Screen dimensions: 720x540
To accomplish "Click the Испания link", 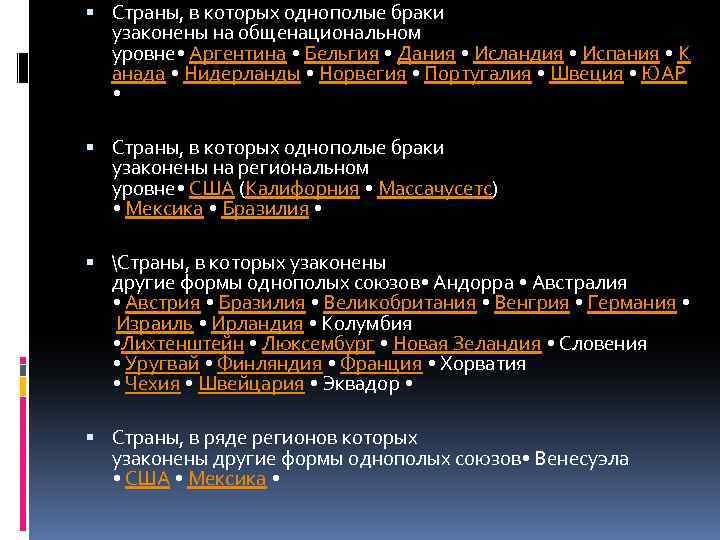I will 620,54.
